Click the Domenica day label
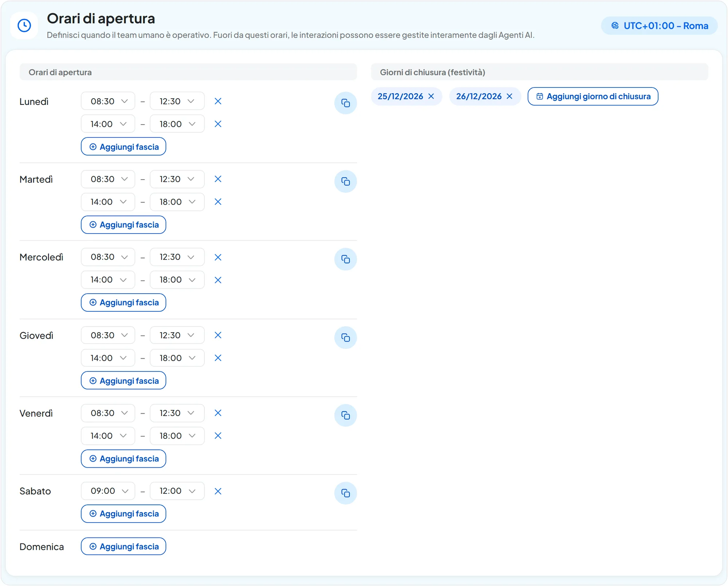The height and width of the screenshot is (586, 728). 42,547
